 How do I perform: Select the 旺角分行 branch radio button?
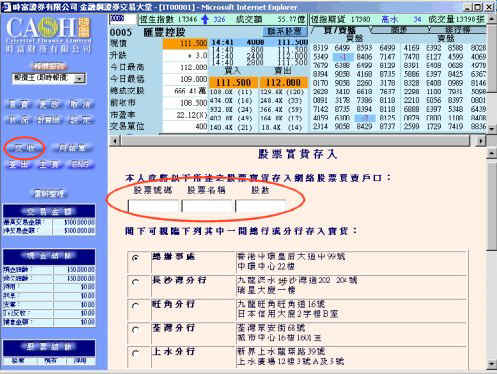click(135, 306)
